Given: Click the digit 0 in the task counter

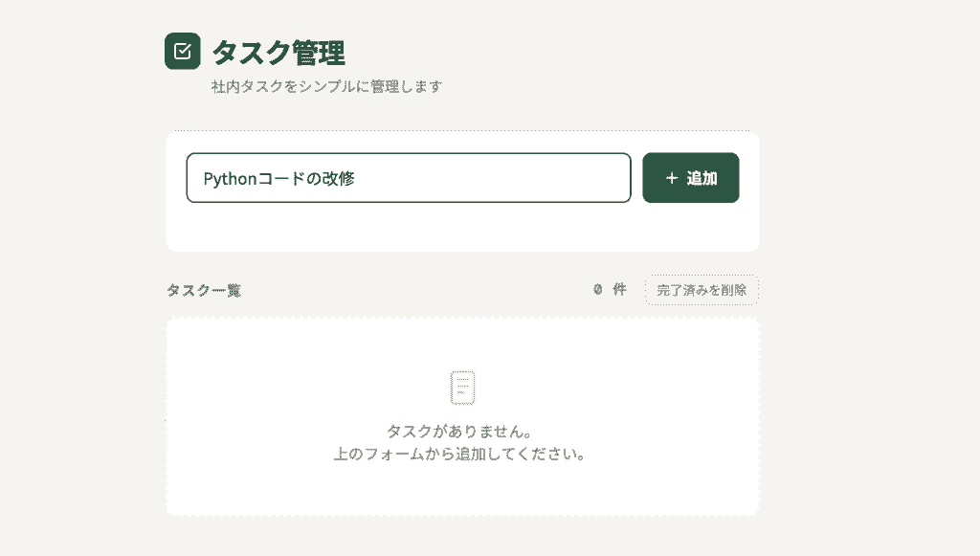Looking at the screenshot, I should pyautogui.click(x=598, y=289).
